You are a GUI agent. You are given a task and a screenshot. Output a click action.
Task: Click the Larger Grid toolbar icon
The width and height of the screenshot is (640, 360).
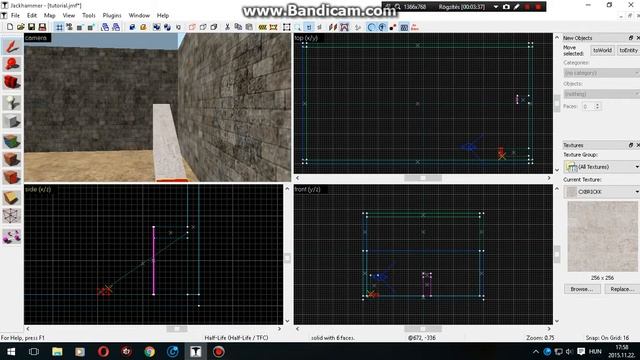(91, 27)
